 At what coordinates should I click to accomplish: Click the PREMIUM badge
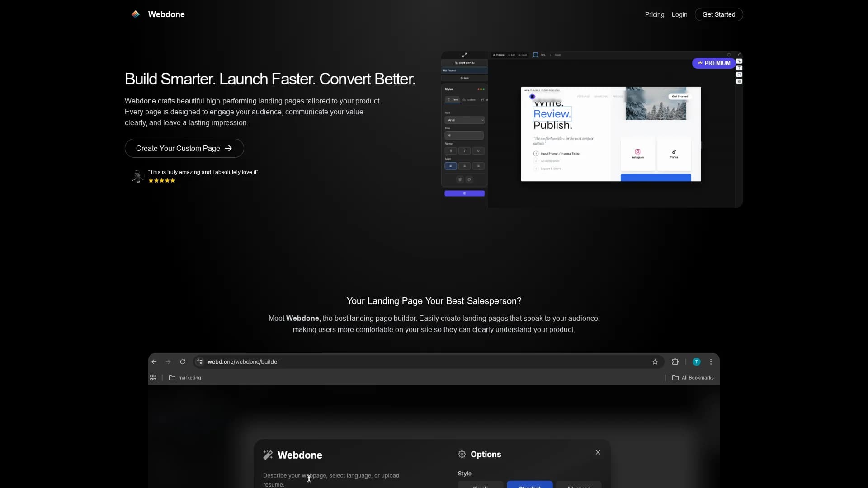(713, 63)
